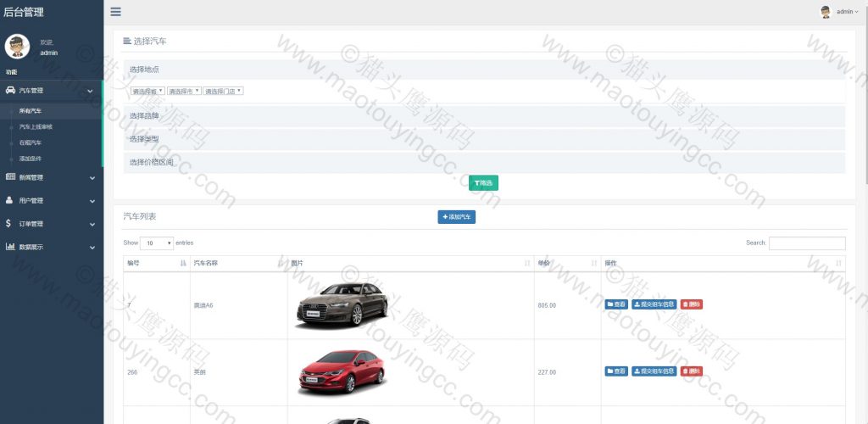Click in the Search input field
The height and width of the screenshot is (424, 868).
pos(807,243)
